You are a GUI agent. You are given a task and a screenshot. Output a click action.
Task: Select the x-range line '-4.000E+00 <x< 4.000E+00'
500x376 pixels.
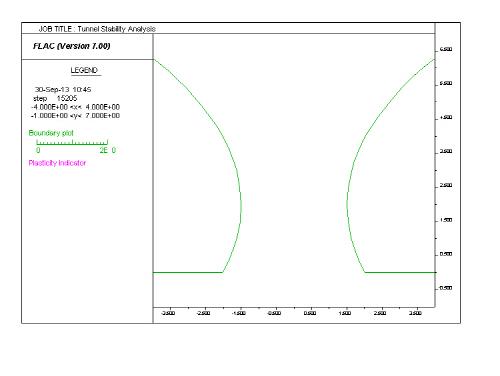click(75, 107)
